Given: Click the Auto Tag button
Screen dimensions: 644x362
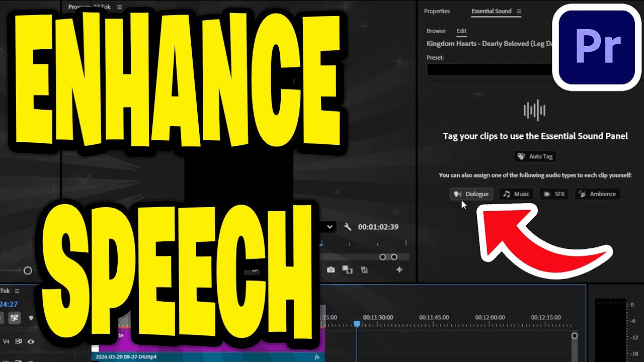Looking at the screenshot, I should coord(535,156).
